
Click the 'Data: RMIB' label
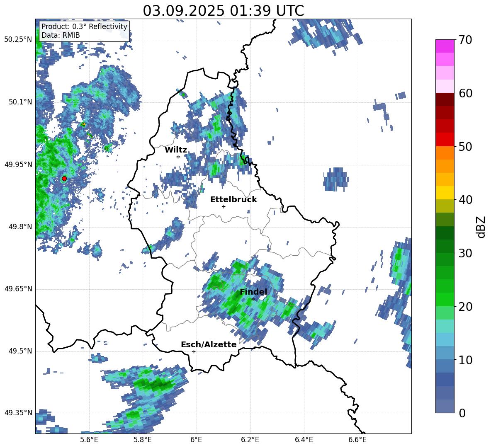(61, 35)
